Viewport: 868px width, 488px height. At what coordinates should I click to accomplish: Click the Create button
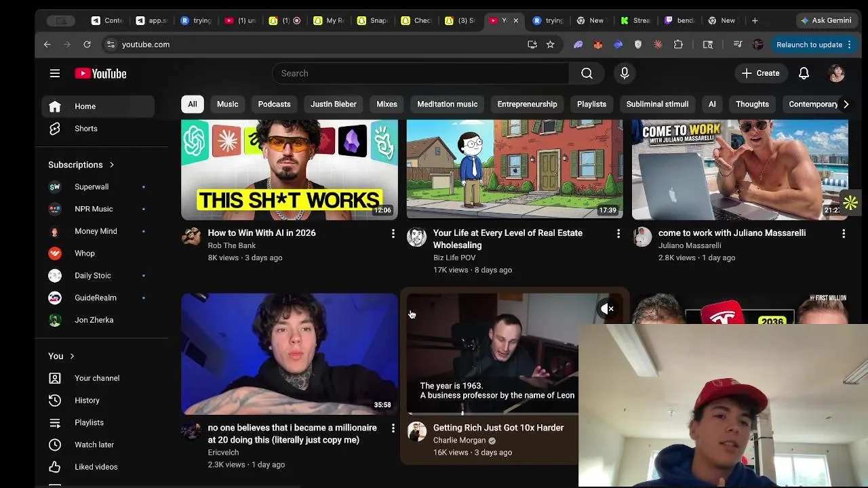pyautogui.click(x=760, y=73)
